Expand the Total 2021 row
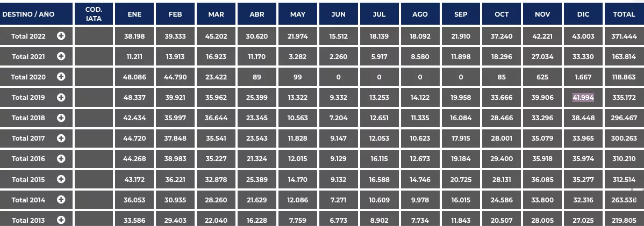This screenshot has width=644, height=226. [61, 56]
